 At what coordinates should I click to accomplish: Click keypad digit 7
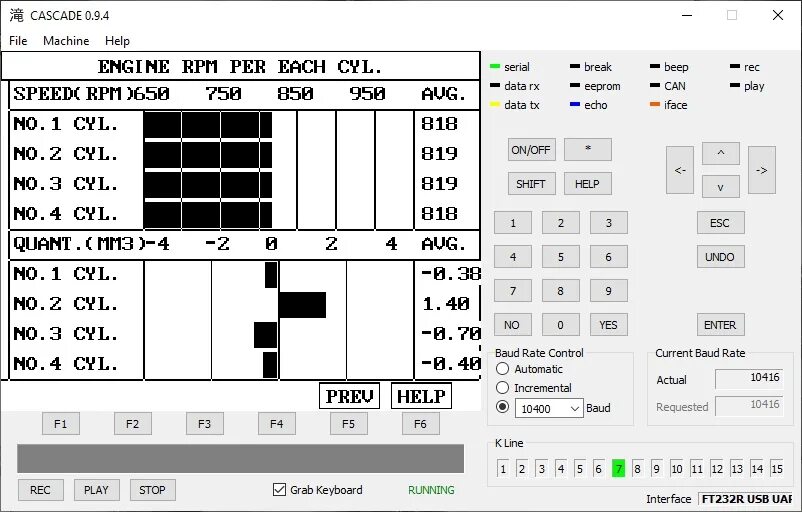pyautogui.click(x=513, y=291)
